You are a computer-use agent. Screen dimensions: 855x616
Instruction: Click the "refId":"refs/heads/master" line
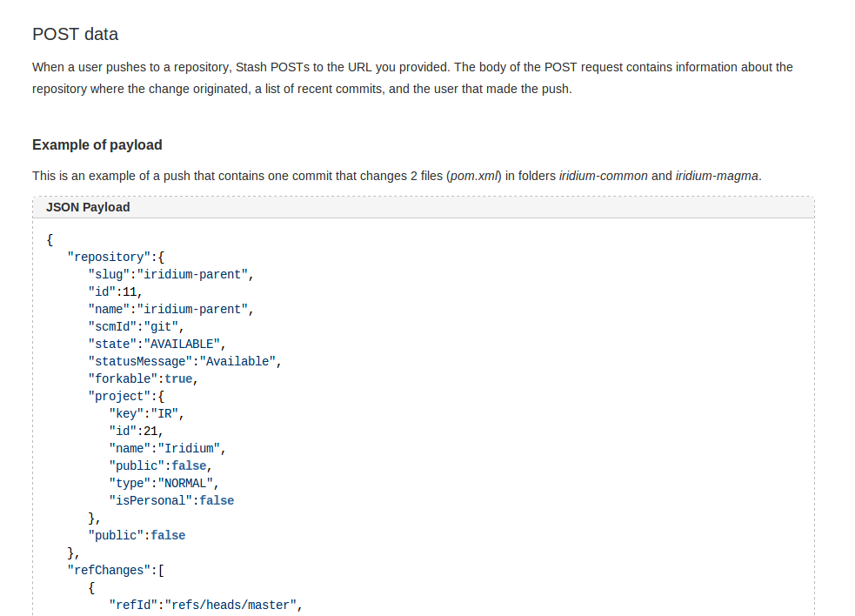[x=205, y=605]
